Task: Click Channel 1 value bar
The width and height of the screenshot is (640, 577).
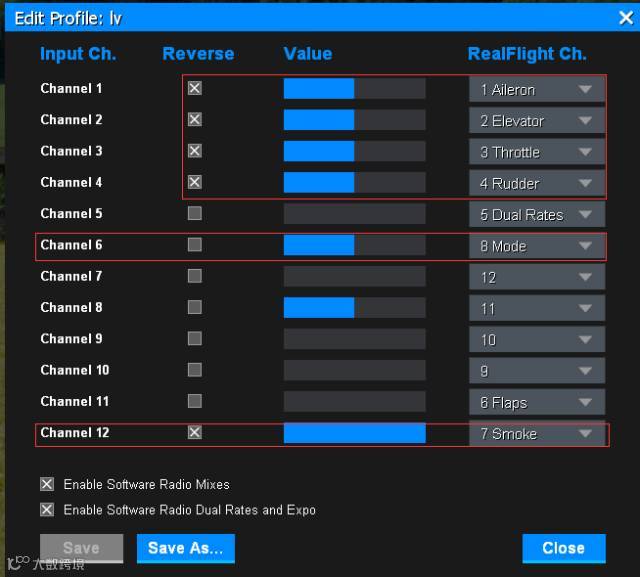Action: [354, 89]
